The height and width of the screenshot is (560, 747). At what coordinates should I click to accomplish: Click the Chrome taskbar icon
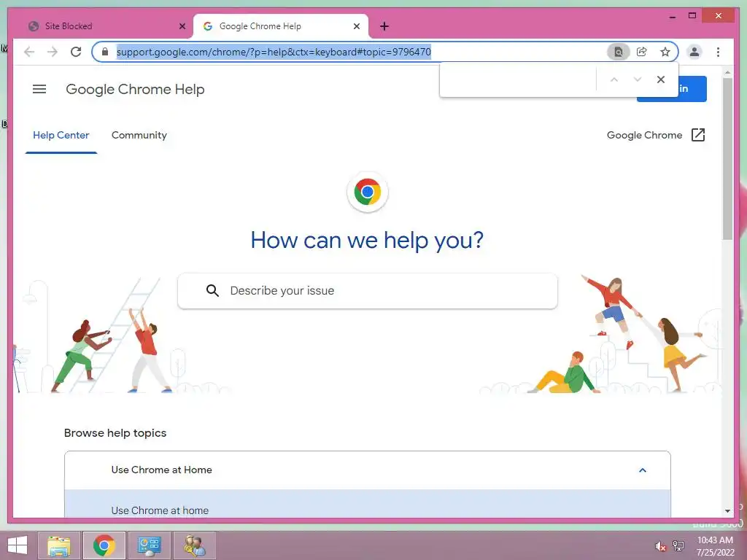click(104, 545)
